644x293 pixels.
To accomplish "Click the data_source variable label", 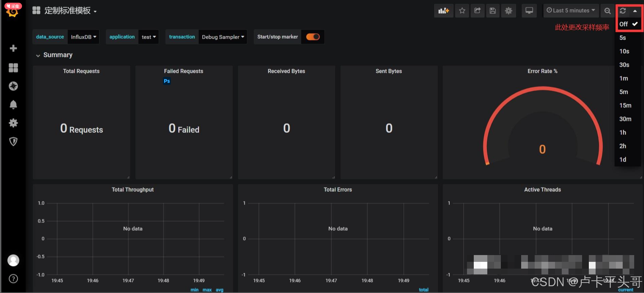I will [50, 37].
